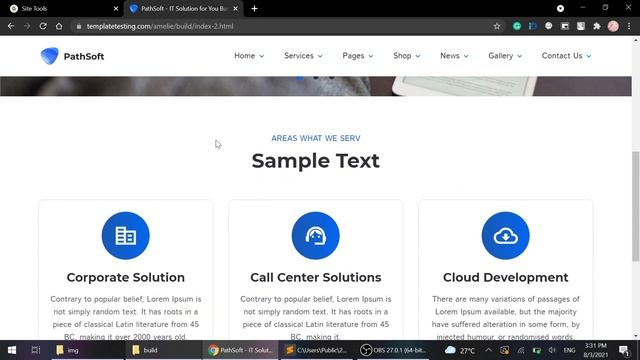
Task: Go back using the browser back arrow
Action: [x=11, y=26]
